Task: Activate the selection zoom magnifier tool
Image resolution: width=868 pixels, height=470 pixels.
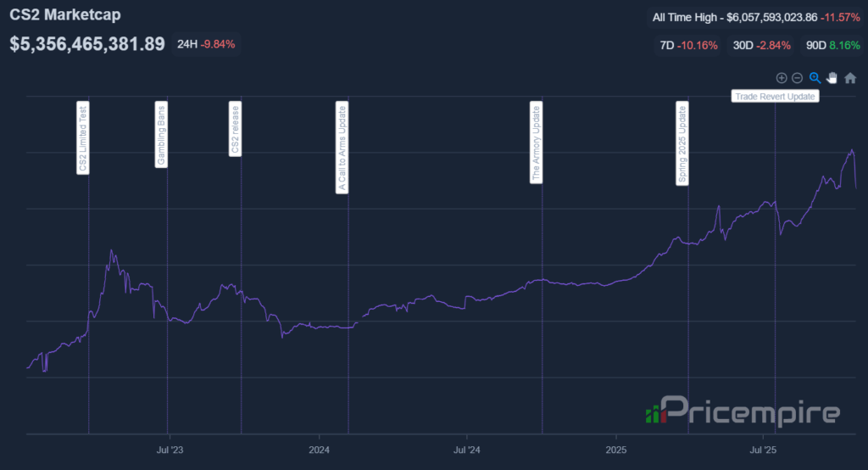Action: 815,78
